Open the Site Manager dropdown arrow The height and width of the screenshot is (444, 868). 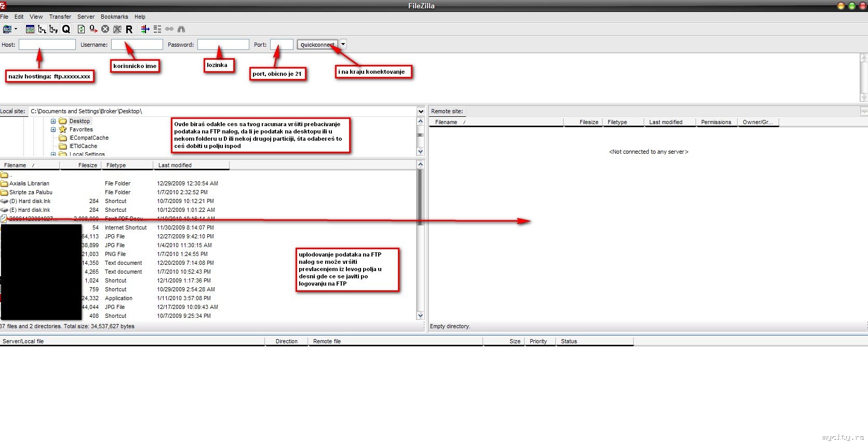pyautogui.click(x=16, y=29)
